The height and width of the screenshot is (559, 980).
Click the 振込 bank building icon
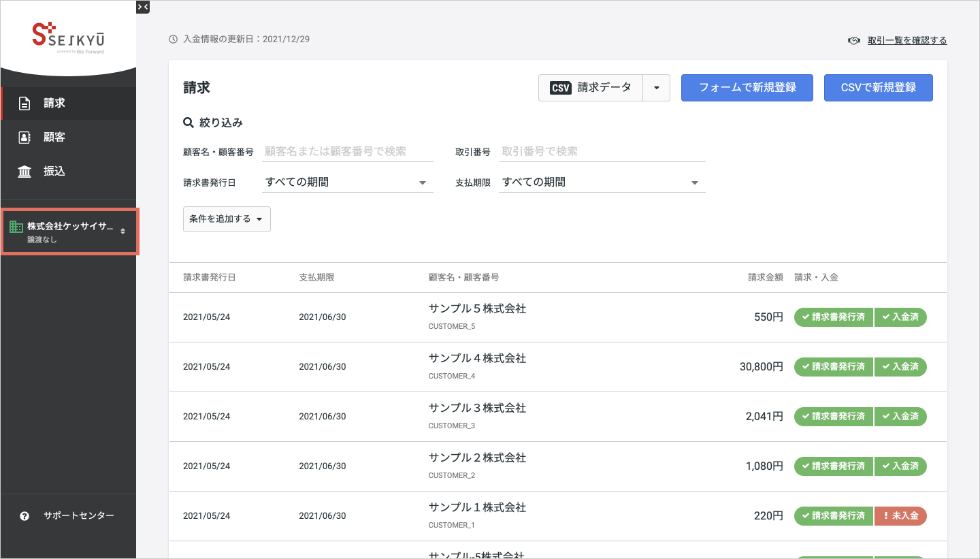24,172
